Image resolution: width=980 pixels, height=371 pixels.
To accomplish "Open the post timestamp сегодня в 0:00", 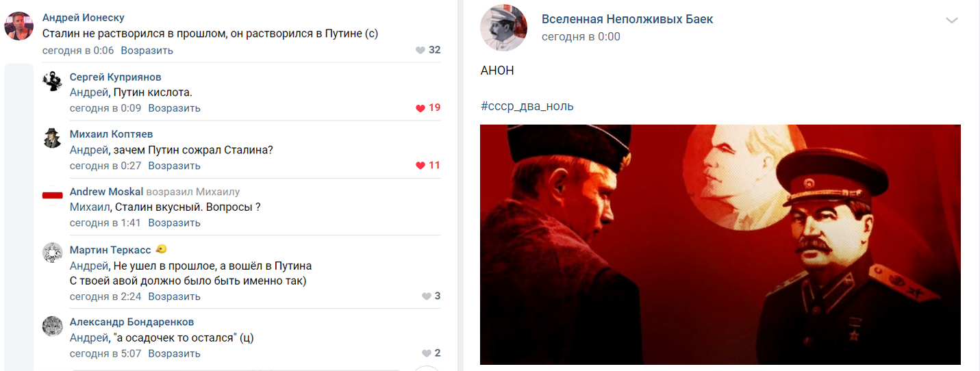I will 581,37.
